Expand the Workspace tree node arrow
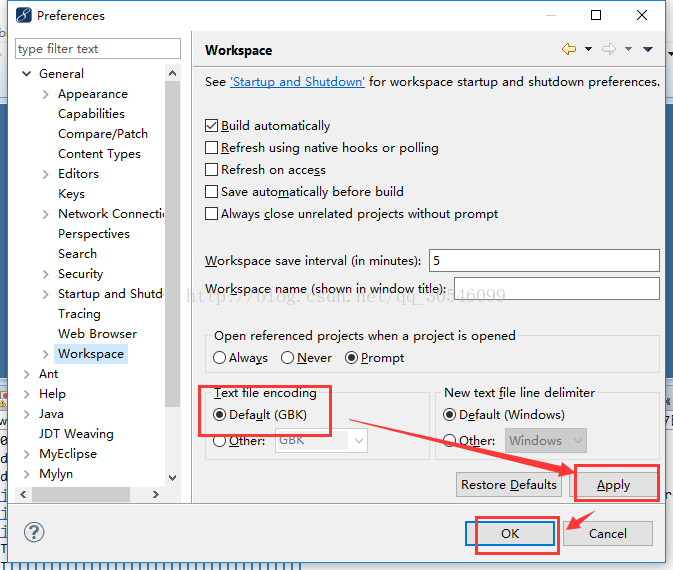Image resolution: width=673 pixels, height=570 pixels. (46, 354)
